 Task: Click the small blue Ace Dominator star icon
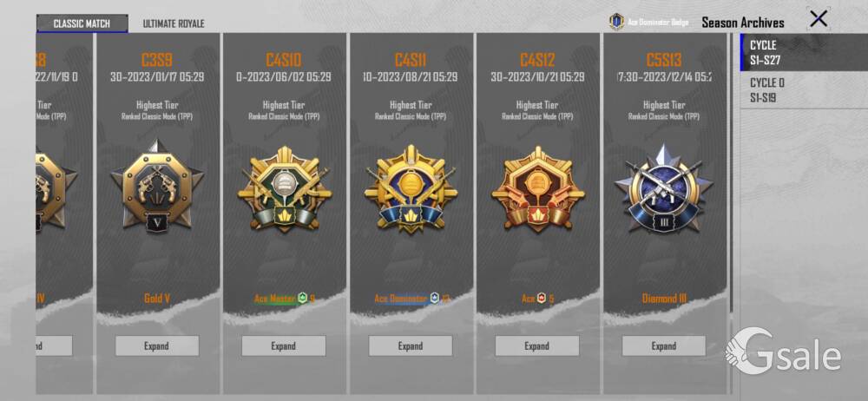tap(435, 298)
